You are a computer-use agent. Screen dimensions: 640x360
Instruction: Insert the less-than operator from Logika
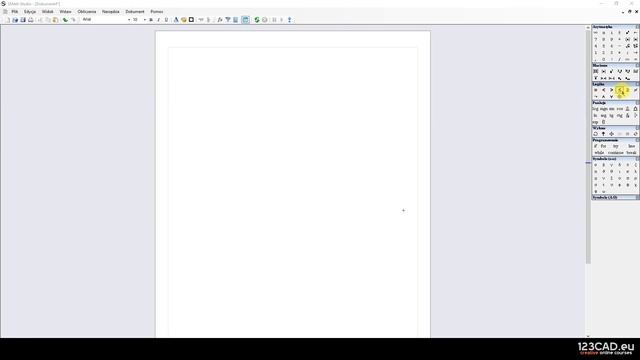604,90
